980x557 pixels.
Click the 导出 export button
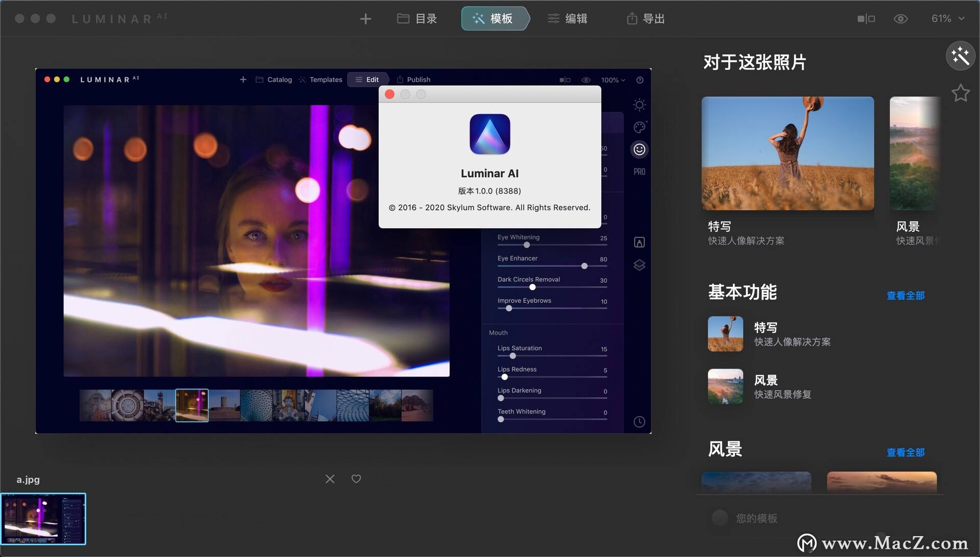[645, 19]
